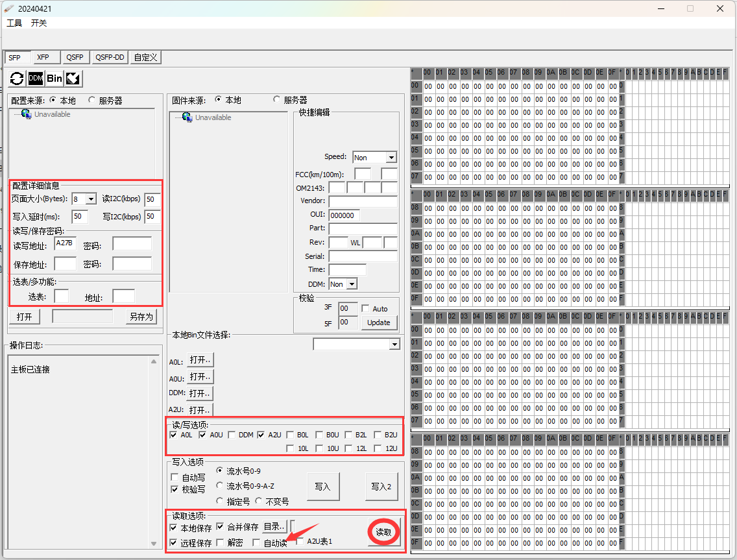The width and height of the screenshot is (737, 560).
Task: Open the Speed dropdown
Action: [x=391, y=158]
